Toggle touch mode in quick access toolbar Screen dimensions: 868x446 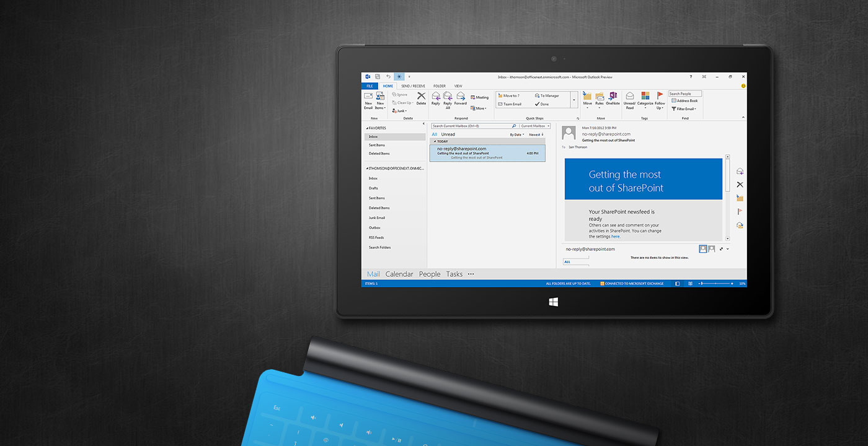399,77
